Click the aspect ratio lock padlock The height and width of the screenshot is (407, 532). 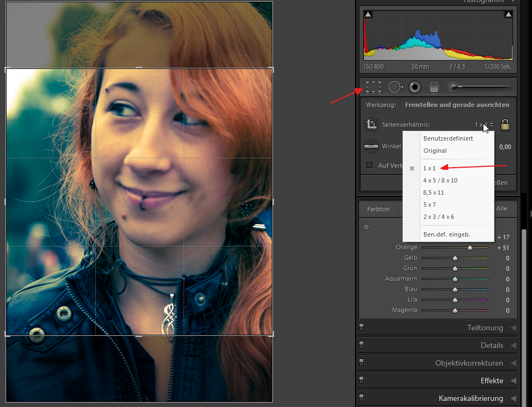pyautogui.click(x=505, y=125)
